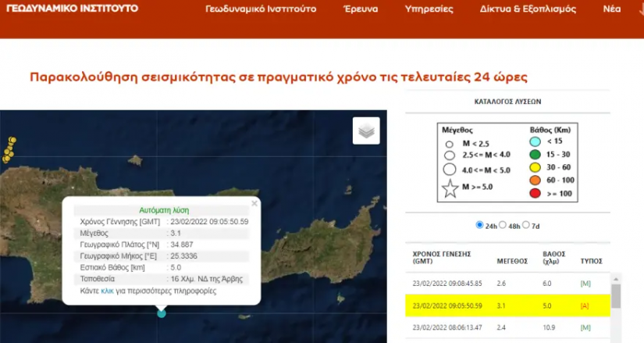This screenshot has width=644, height=343.
Task: Select the 09:08:45.85 magnitude 2.6 event row
Action: point(507,284)
